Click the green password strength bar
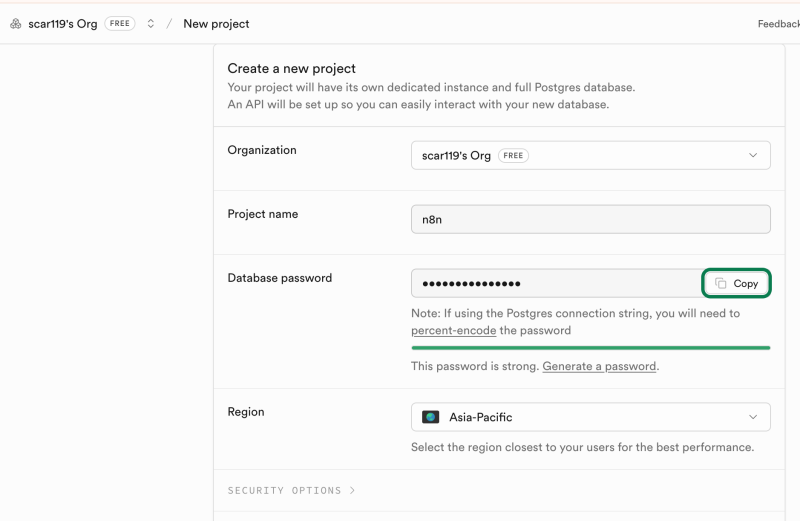The image size is (800, 521). click(x=590, y=348)
